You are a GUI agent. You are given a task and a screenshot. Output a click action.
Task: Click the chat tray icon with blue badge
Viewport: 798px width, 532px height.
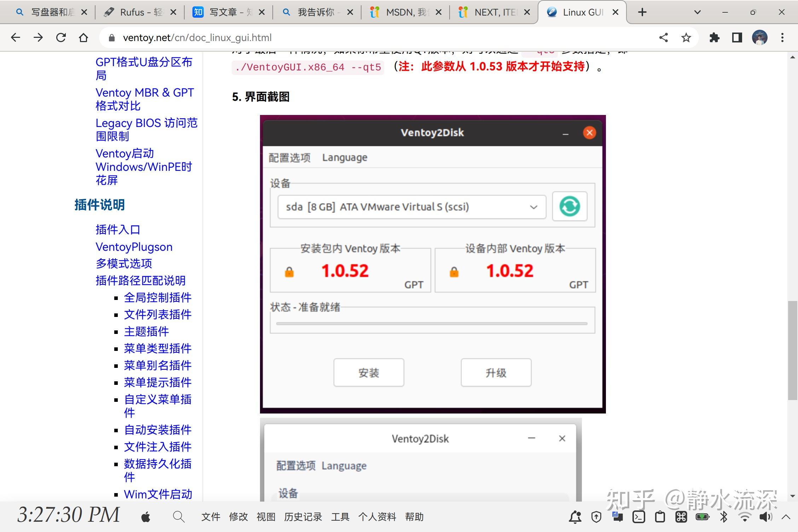(618, 516)
